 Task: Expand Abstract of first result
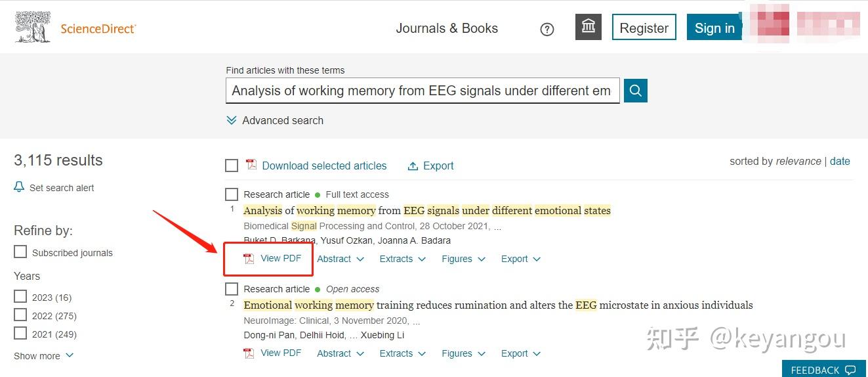click(x=341, y=259)
